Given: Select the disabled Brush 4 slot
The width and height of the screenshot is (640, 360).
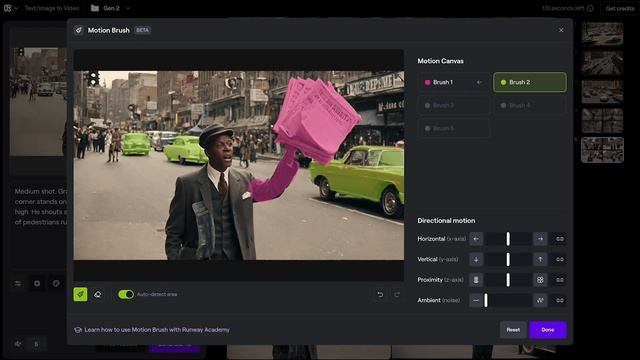Looking at the screenshot, I should 530,105.
